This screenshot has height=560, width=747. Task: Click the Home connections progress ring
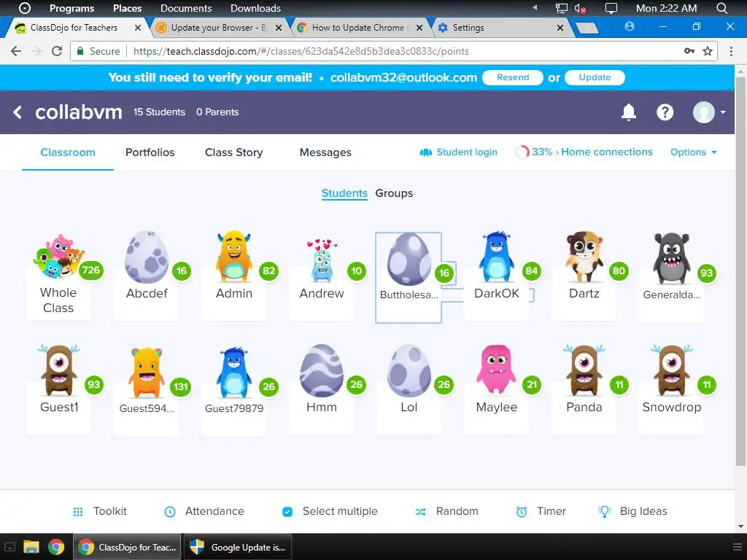pyautogui.click(x=522, y=152)
